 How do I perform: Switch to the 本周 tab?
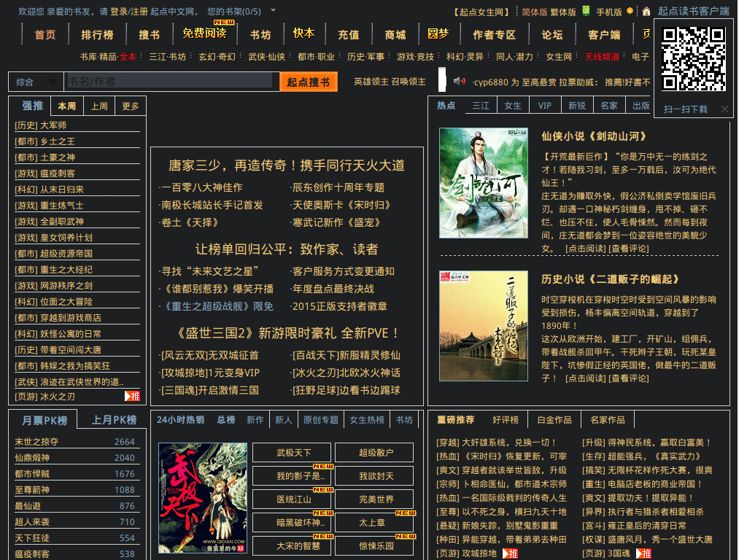coord(66,106)
